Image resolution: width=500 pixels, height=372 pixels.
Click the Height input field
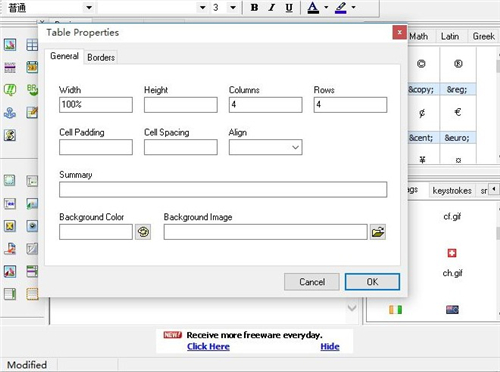181,105
